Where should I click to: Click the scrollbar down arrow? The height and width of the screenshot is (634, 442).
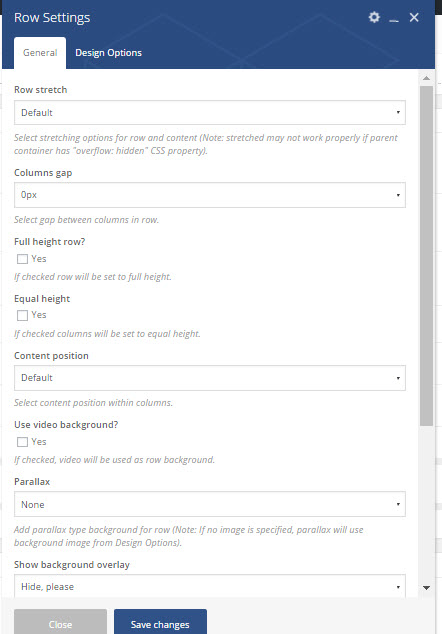(426, 588)
